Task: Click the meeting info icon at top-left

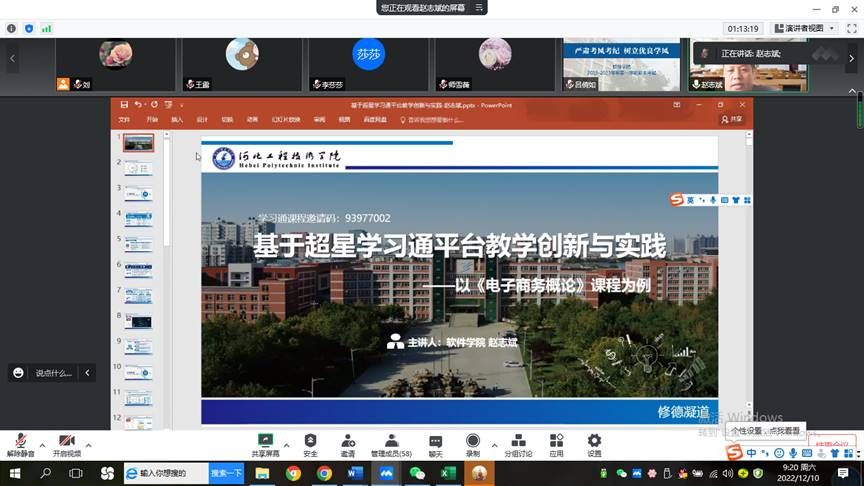Action: tap(11, 29)
